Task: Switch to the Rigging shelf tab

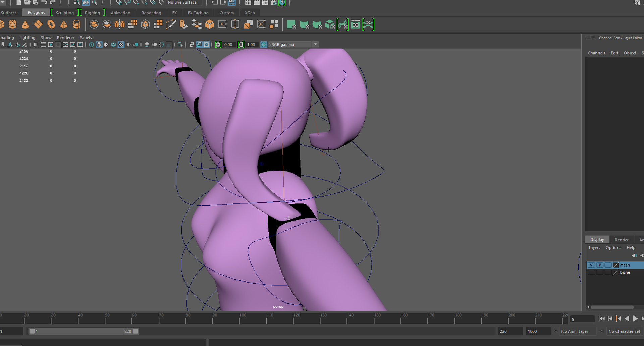Action: pyautogui.click(x=92, y=13)
